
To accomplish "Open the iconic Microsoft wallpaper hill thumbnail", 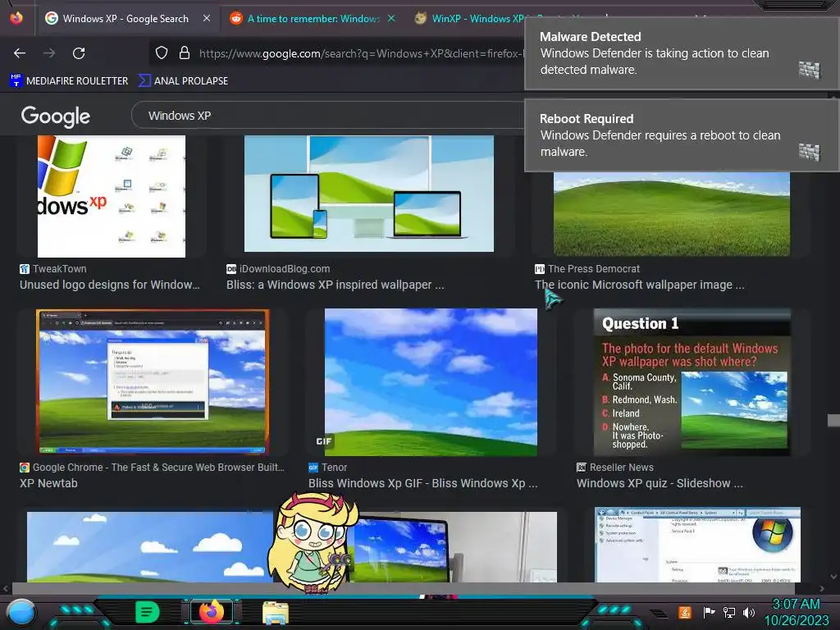I will (x=672, y=213).
